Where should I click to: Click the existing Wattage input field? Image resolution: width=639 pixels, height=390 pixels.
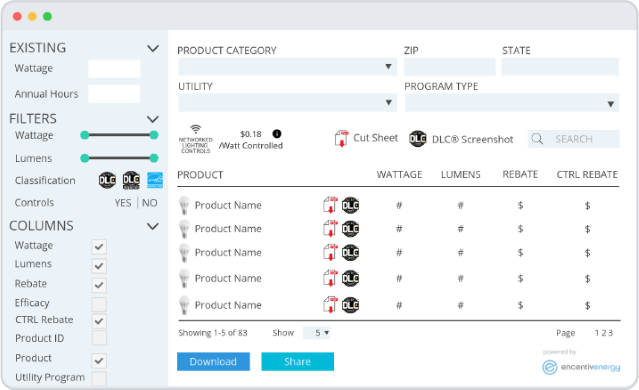click(114, 68)
